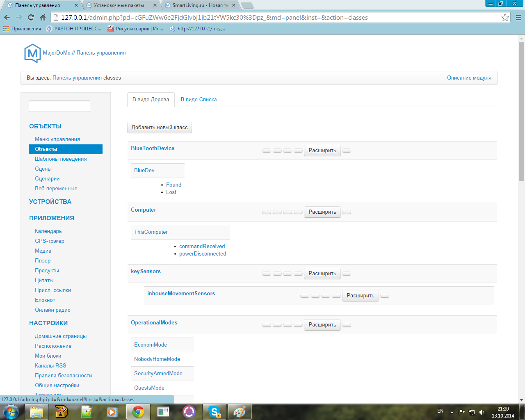The image size is (525, 420).
Task: Open Windows Explorer from the taskbar
Action: [37, 411]
